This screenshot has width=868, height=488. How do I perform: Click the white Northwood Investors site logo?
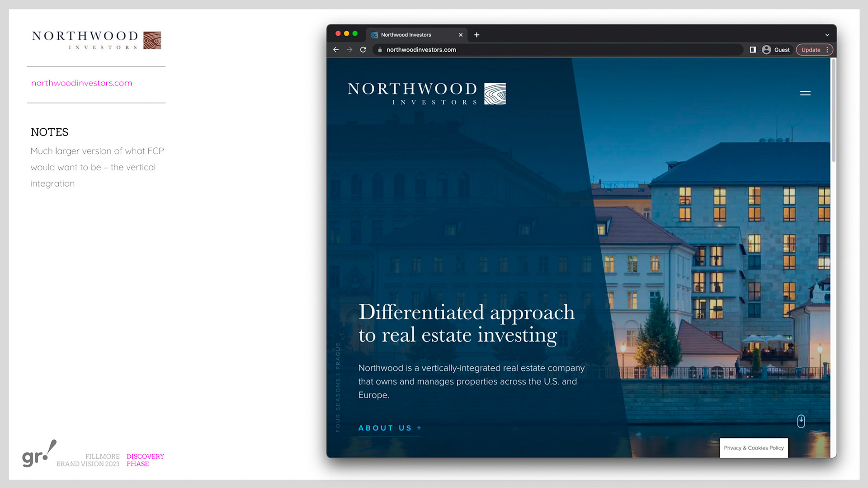click(x=426, y=94)
